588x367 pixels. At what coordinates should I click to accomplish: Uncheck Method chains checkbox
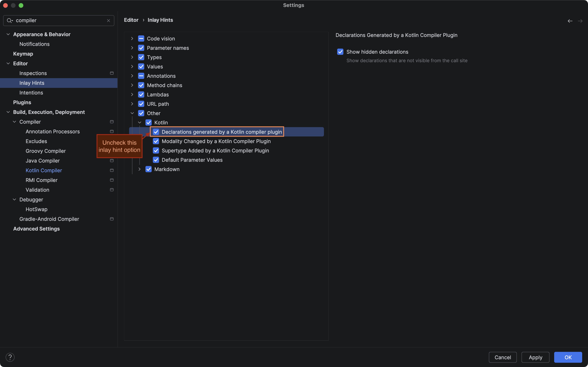pos(141,85)
